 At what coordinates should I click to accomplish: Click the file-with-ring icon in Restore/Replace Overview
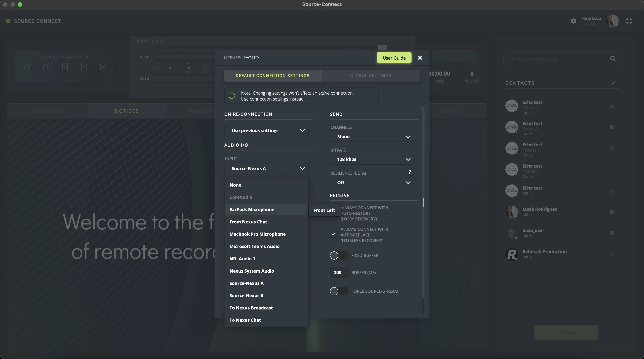pos(65,67)
